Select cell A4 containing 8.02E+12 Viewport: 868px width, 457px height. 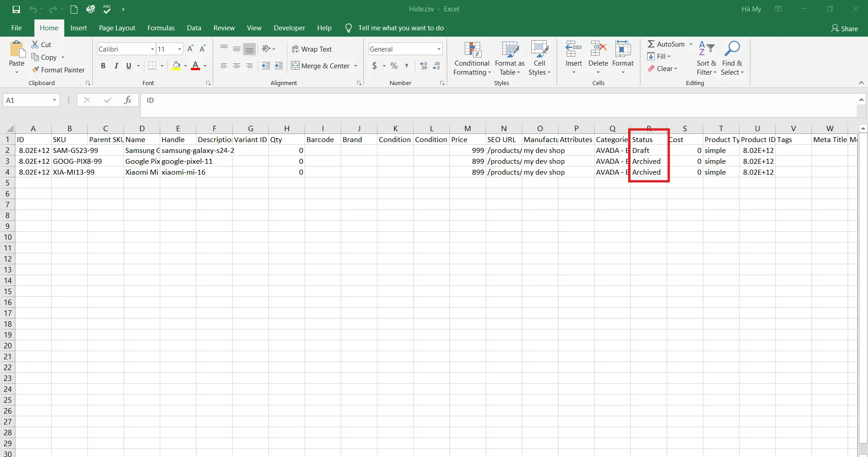tap(33, 172)
